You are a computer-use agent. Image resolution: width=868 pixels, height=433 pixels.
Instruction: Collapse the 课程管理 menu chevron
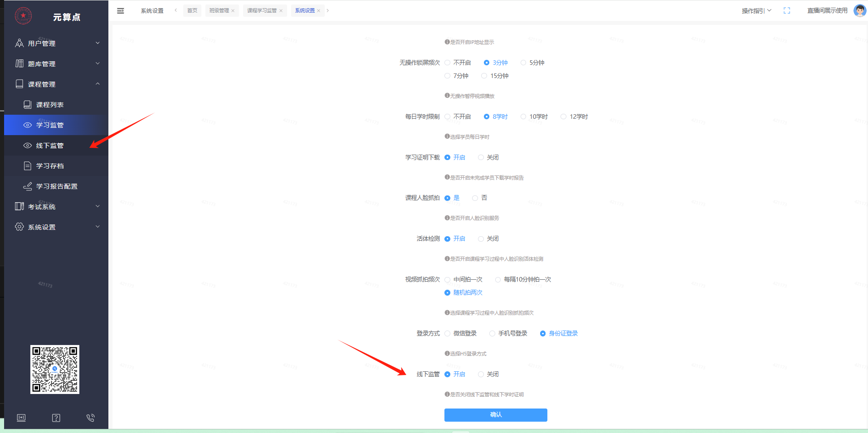pyautogui.click(x=98, y=84)
